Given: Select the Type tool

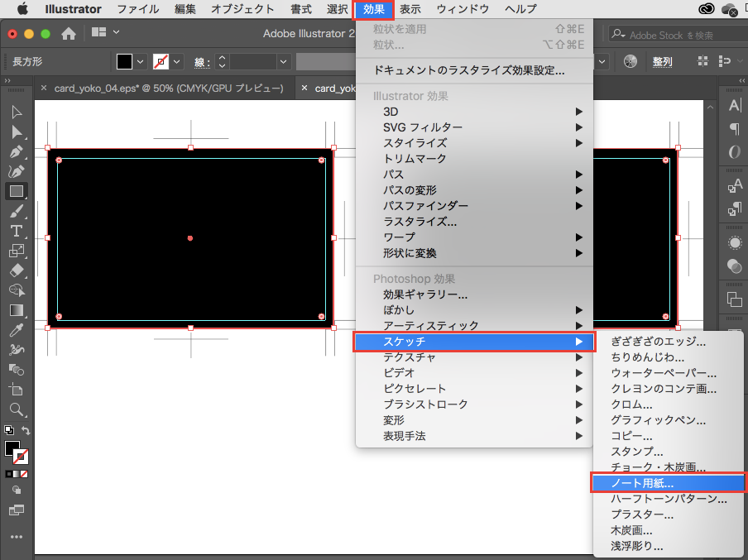Looking at the screenshot, I should click(x=16, y=231).
